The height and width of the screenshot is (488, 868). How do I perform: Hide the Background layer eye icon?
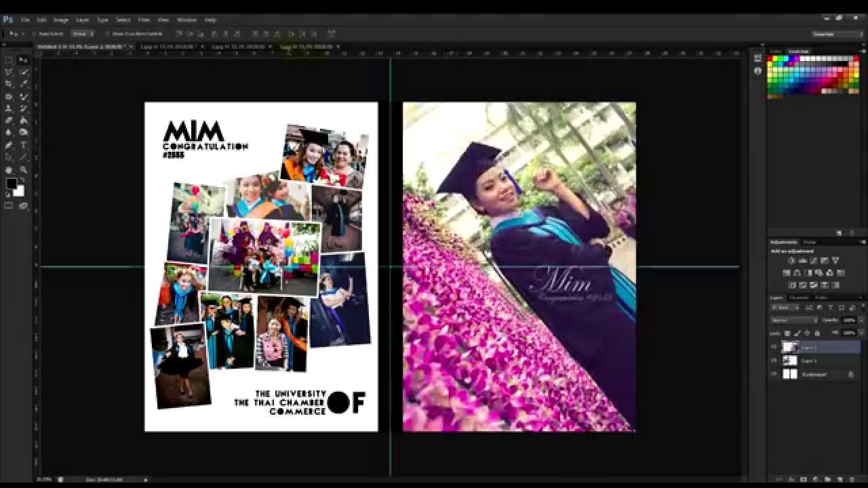tap(774, 374)
